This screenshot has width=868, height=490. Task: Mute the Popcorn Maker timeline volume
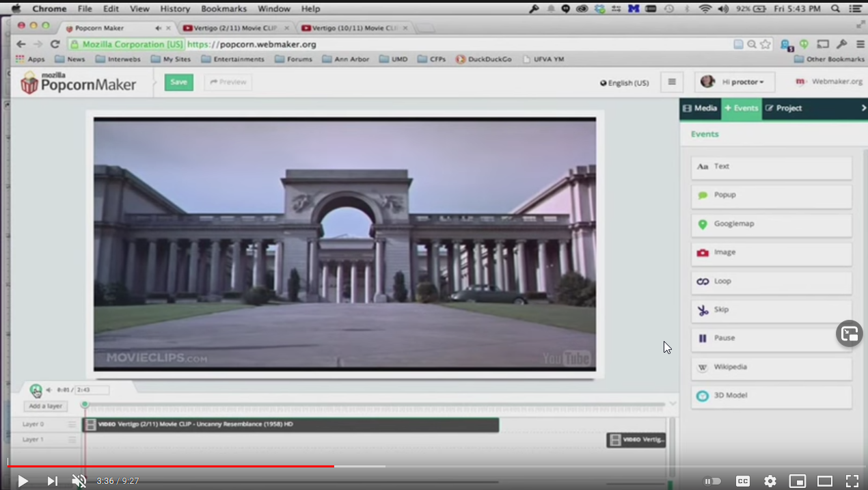(49, 390)
